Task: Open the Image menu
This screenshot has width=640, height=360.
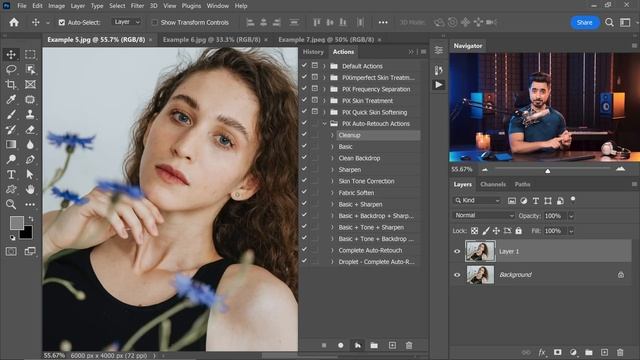Action: click(56, 6)
